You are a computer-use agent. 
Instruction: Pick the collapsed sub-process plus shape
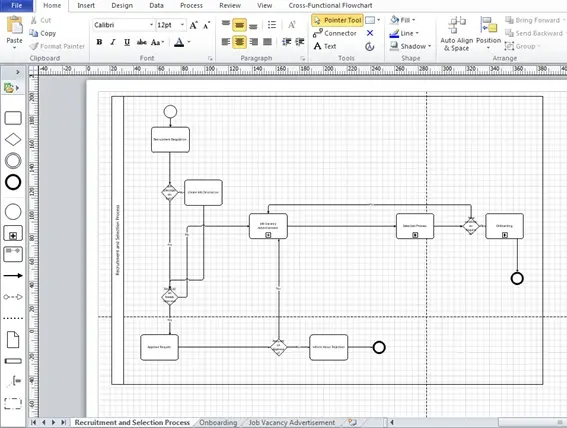[x=13, y=233]
